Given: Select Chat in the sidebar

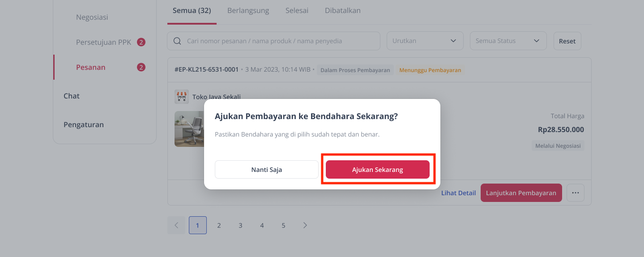Looking at the screenshot, I should pyautogui.click(x=72, y=96).
